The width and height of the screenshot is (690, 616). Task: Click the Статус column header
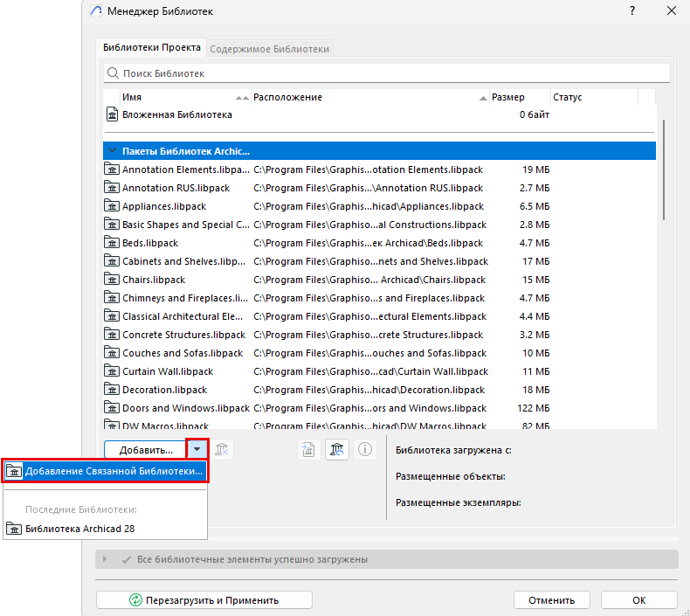594,97
